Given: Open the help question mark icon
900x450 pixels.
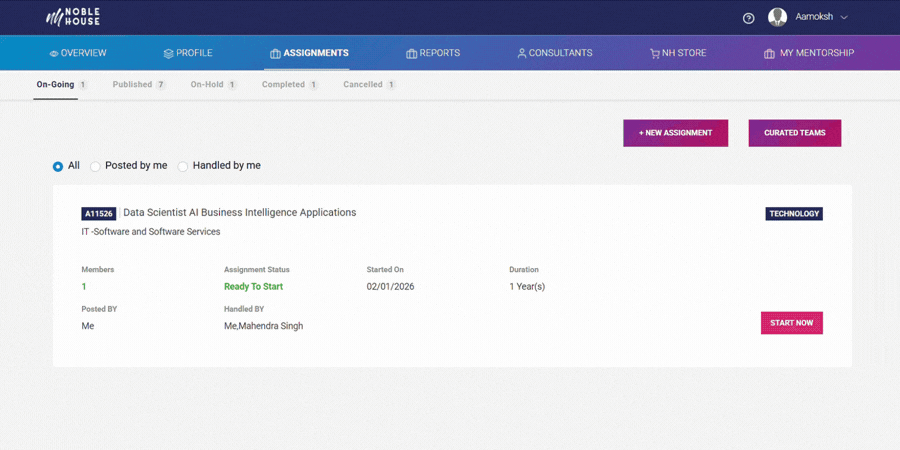Looking at the screenshot, I should [x=749, y=18].
